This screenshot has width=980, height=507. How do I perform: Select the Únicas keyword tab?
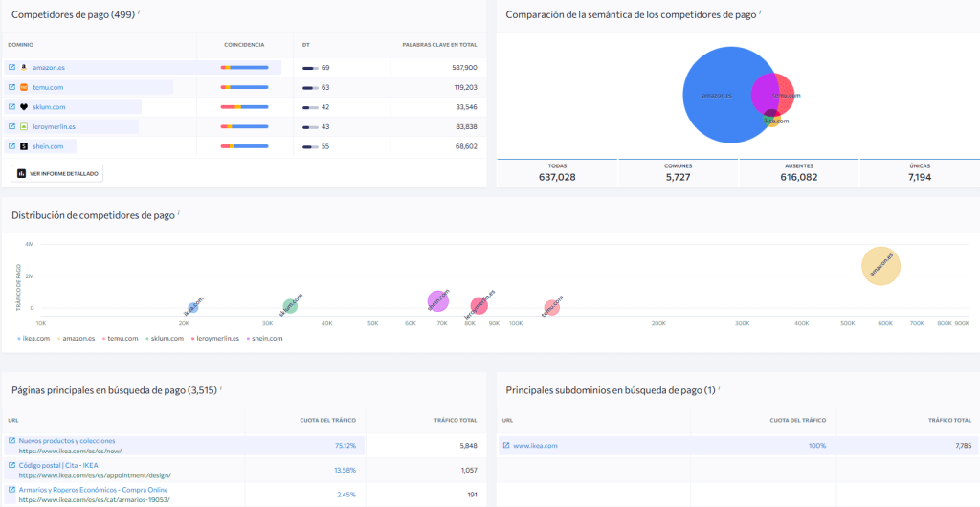[x=920, y=172]
